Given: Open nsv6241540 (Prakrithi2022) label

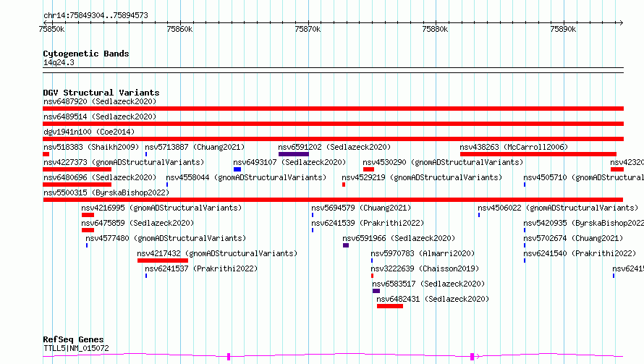Looking at the screenshot, I should click(580, 253).
